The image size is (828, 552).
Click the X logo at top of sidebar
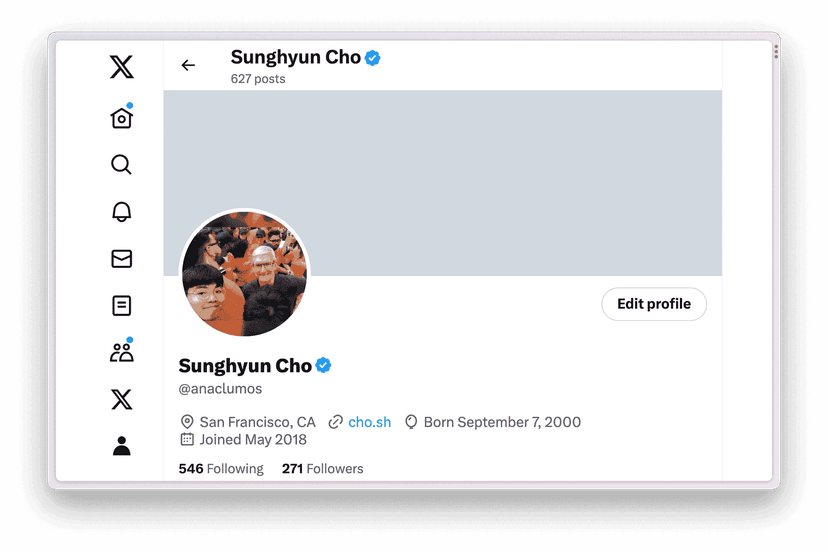point(121,67)
